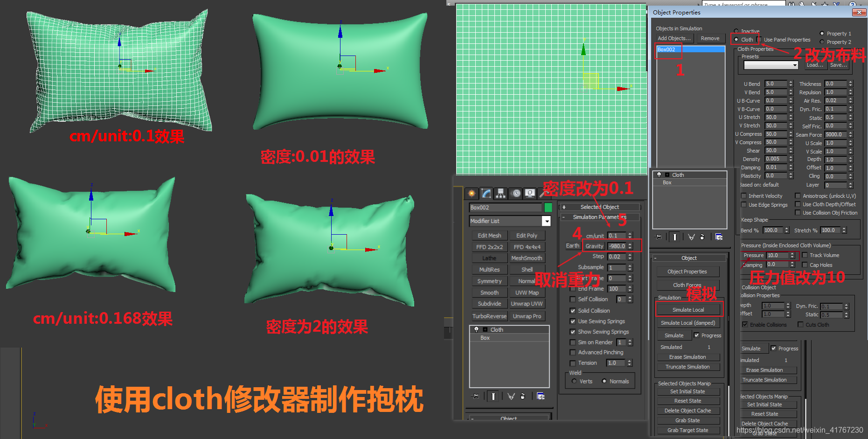This screenshot has width=868, height=439.
Task: Click the help icon in top toolbar
Action: (852, 4)
